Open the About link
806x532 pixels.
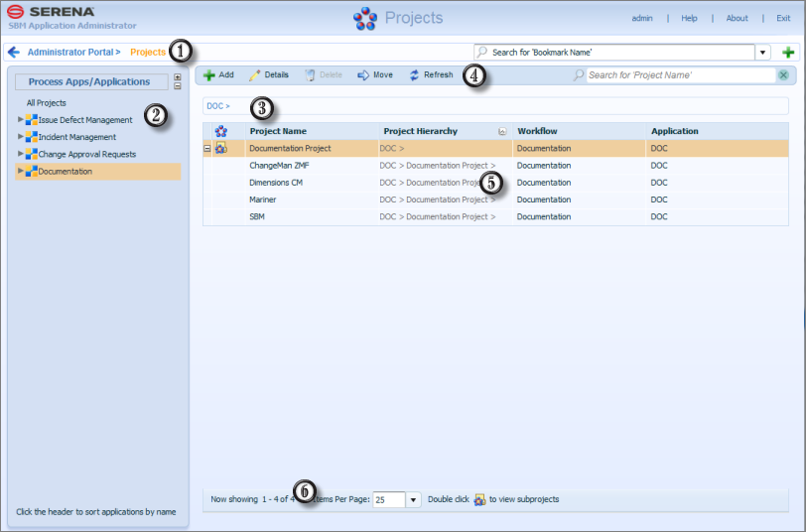(737, 18)
